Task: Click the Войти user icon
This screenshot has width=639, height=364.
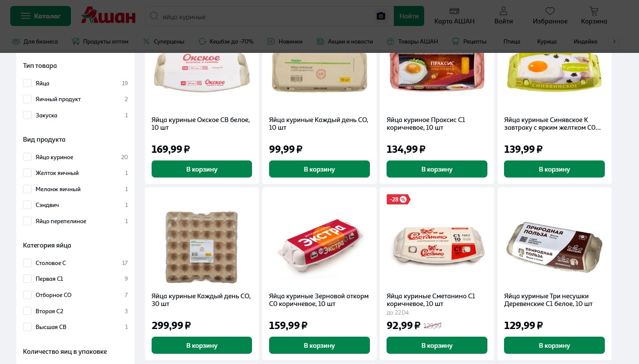Action: 504,11
